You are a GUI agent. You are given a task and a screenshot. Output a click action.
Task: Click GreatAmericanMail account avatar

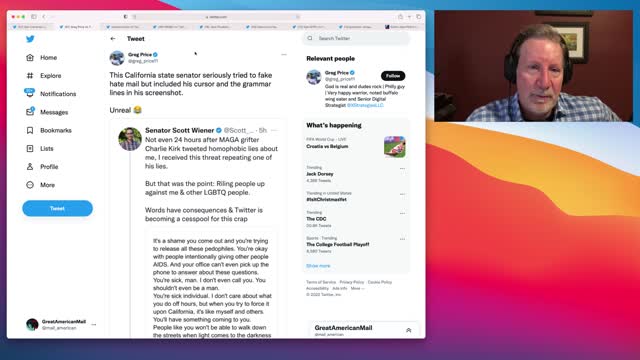(x=32, y=324)
